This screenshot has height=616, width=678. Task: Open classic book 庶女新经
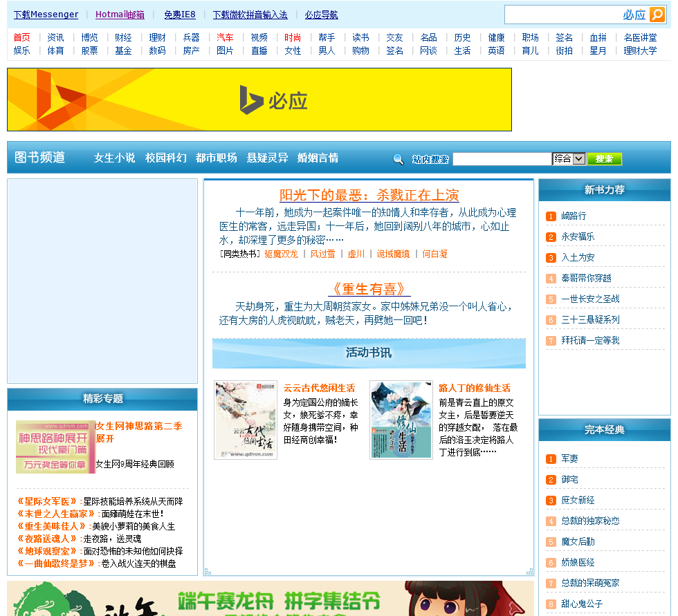point(578,500)
